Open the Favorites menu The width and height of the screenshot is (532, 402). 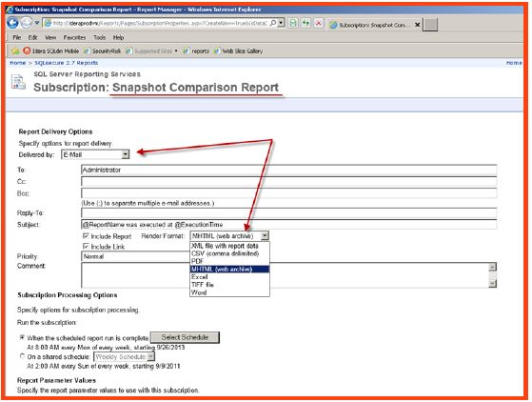[74, 37]
